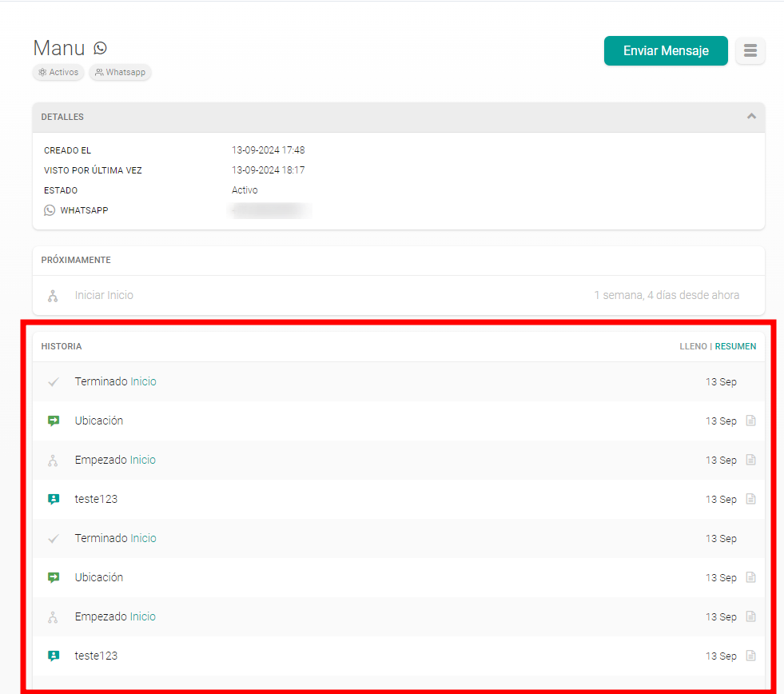This screenshot has height=694, width=784.
Task: Select the chat bubble icon on teste123 entry
Action: 54,499
